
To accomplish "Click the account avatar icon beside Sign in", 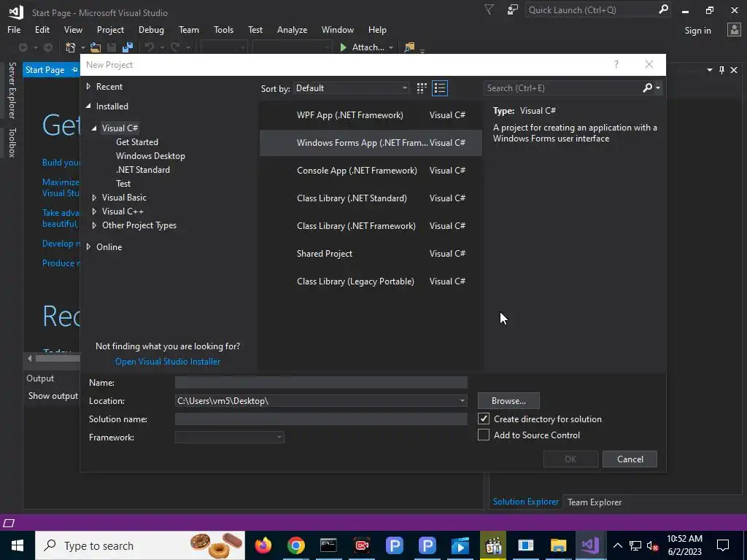I will pos(734,30).
